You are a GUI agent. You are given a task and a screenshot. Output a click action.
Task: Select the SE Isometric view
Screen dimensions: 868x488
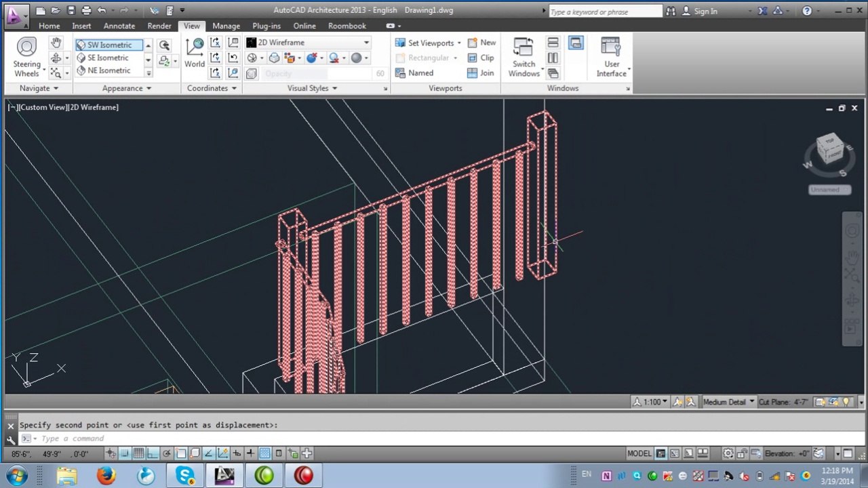coord(108,58)
